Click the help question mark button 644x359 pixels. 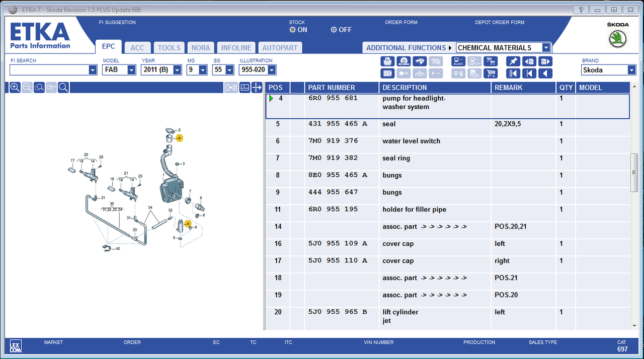click(581, 10)
